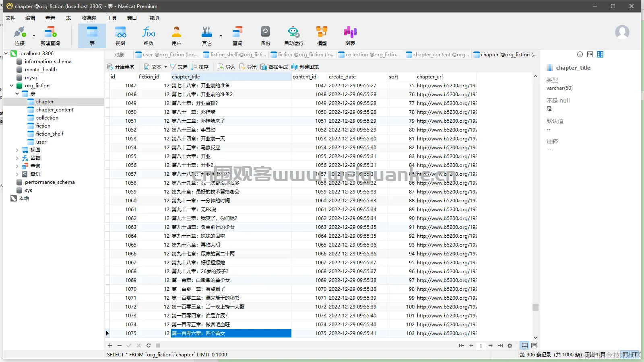Viewport: 644px width, 362px height.
Task: Jump to the last page of records
Action: tap(500, 346)
